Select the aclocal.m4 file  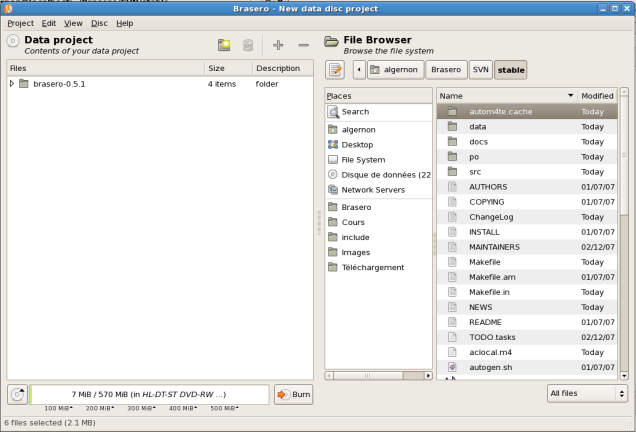(x=527, y=352)
